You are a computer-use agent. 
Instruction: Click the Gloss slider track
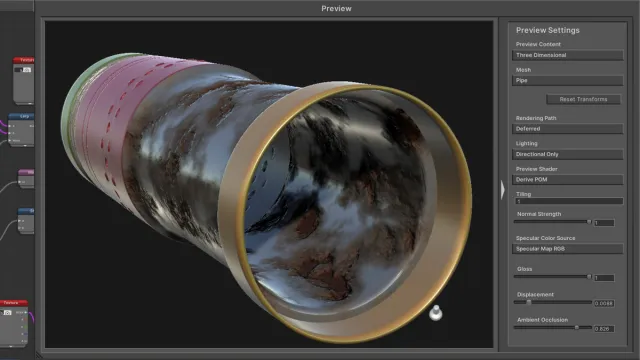(553, 276)
